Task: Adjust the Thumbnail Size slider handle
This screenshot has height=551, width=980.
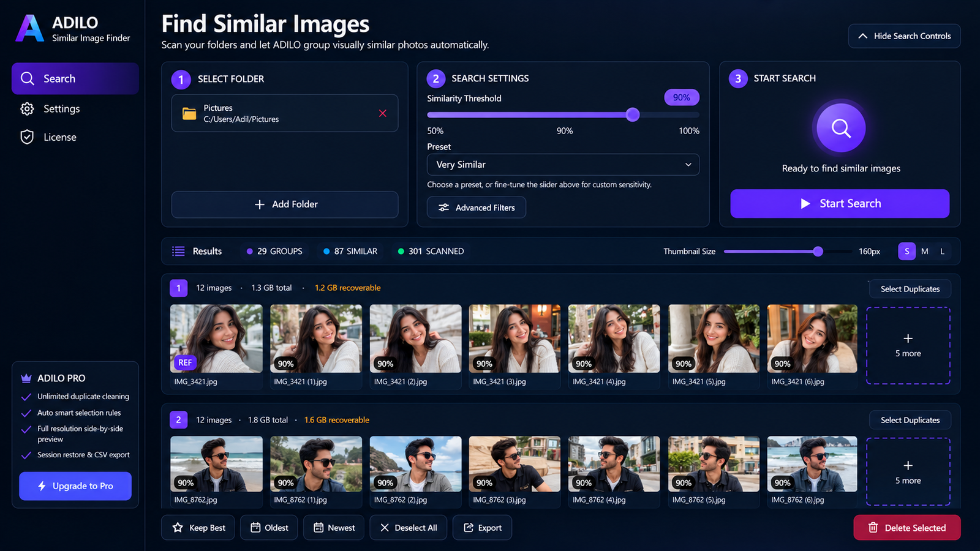Action: (x=818, y=251)
